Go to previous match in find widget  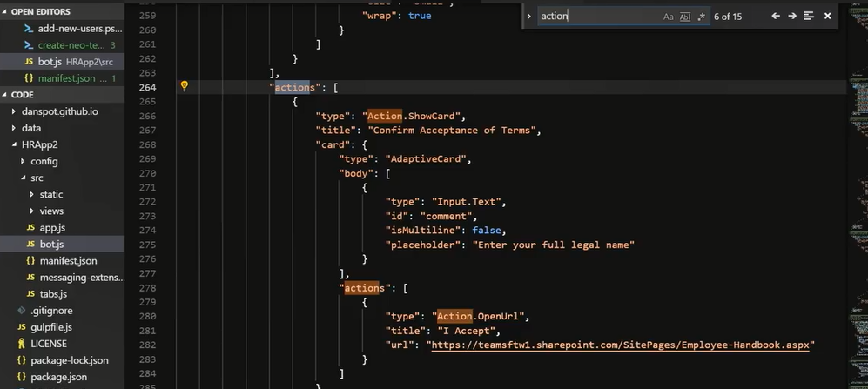(x=776, y=17)
